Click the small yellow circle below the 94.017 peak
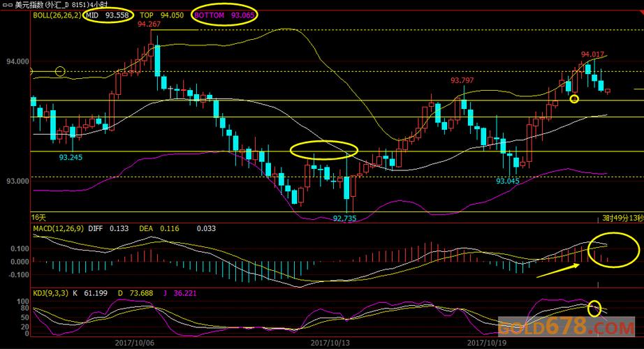The image size is (644, 349). 574,99
